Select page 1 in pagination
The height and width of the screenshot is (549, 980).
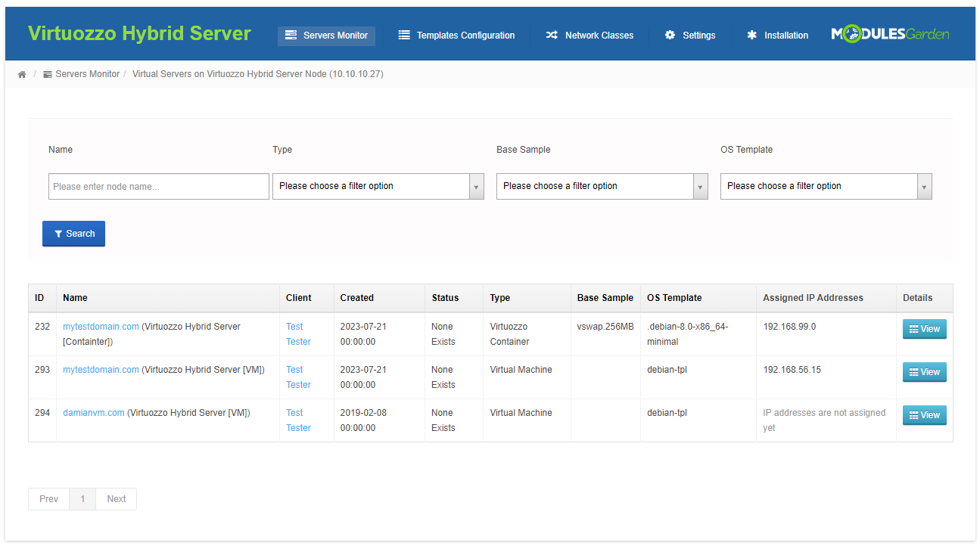pyautogui.click(x=82, y=499)
